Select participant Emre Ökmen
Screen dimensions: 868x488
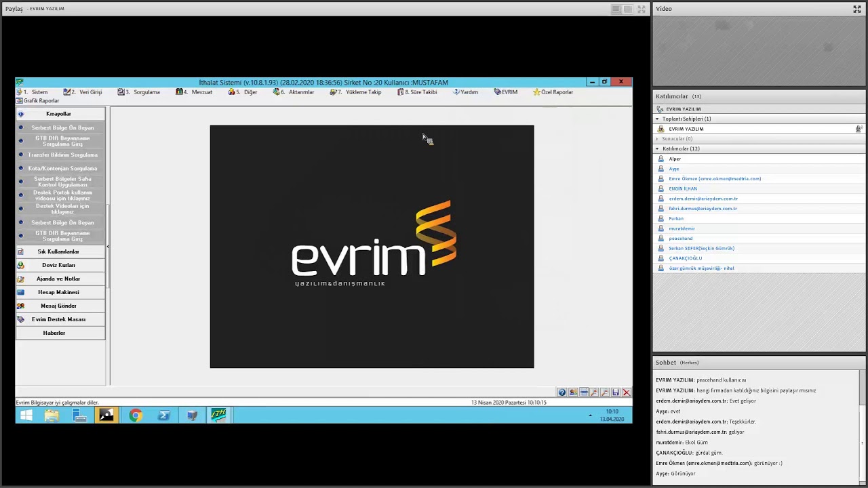pyautogui.click(x=758, y=179)
